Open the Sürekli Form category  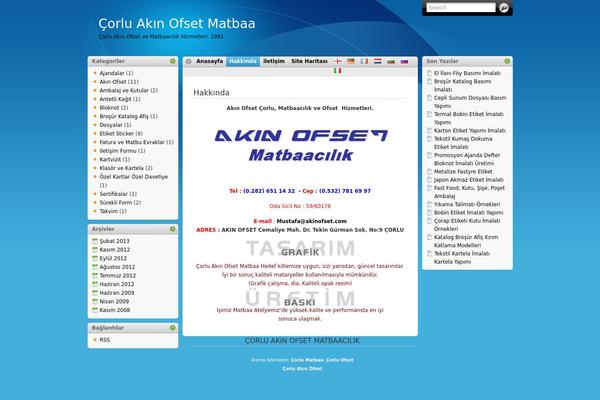point(116,202)
